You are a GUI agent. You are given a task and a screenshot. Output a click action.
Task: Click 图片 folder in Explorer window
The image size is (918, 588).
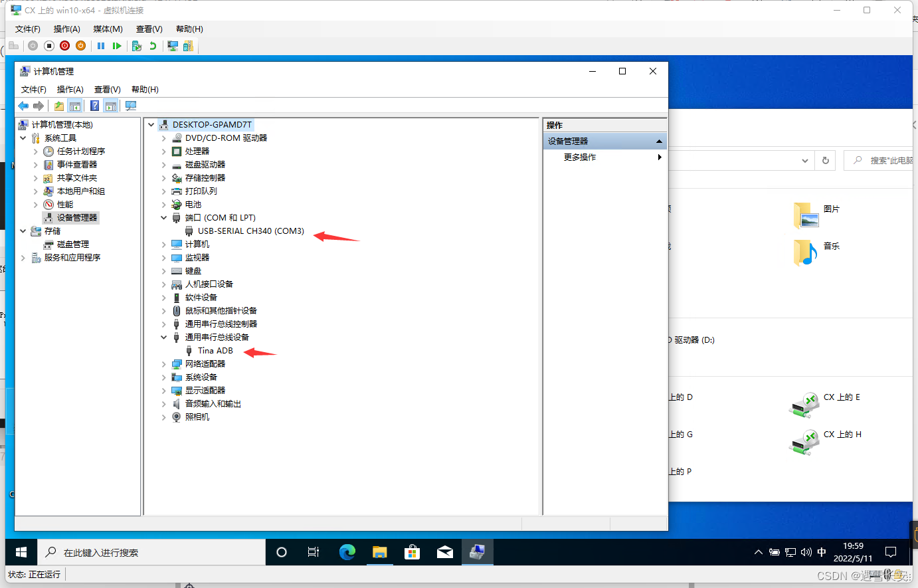click(x=817, y=215)
